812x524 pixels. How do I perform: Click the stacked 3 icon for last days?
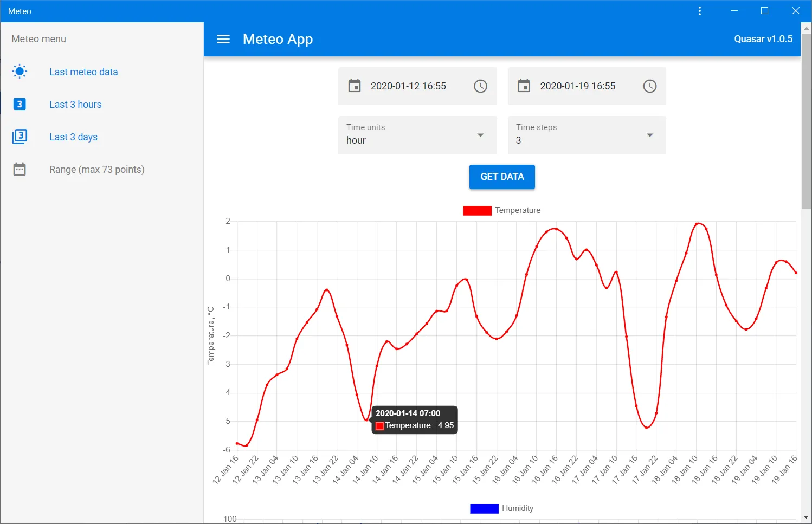coord(20,137)
